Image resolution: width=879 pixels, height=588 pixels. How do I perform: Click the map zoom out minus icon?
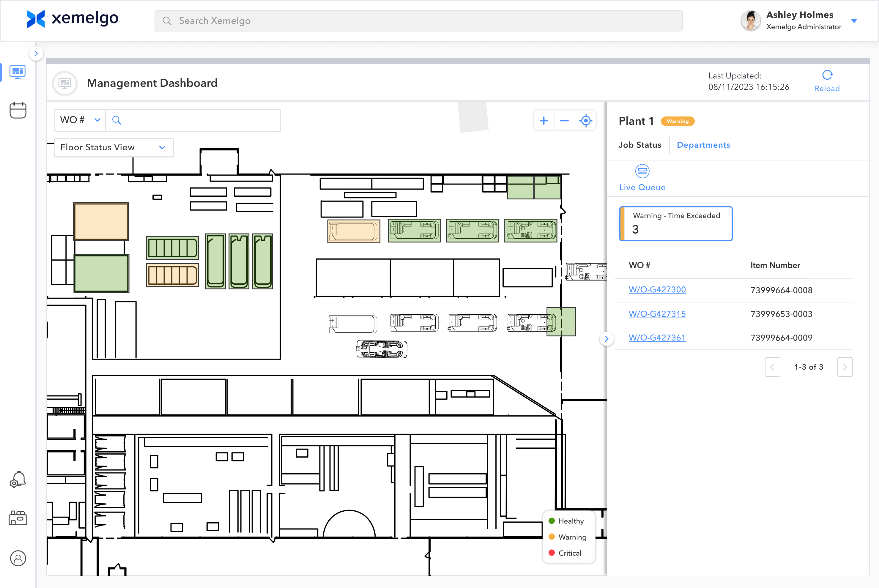click(x=564, y=121)
